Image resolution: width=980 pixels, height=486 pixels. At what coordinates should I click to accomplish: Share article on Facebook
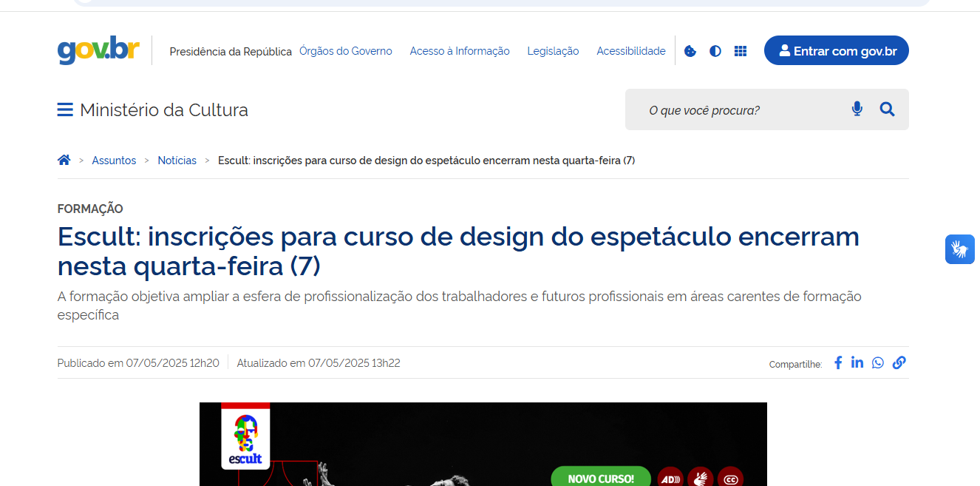838,362
